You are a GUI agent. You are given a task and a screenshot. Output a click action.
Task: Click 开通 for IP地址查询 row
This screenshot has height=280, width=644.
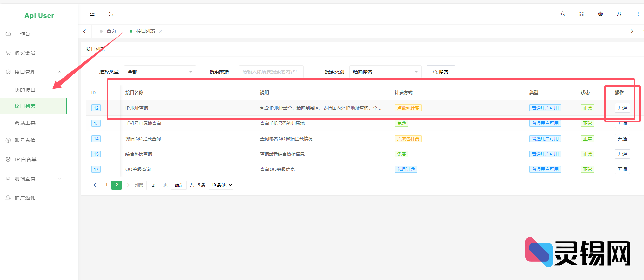tap(622, 108)
